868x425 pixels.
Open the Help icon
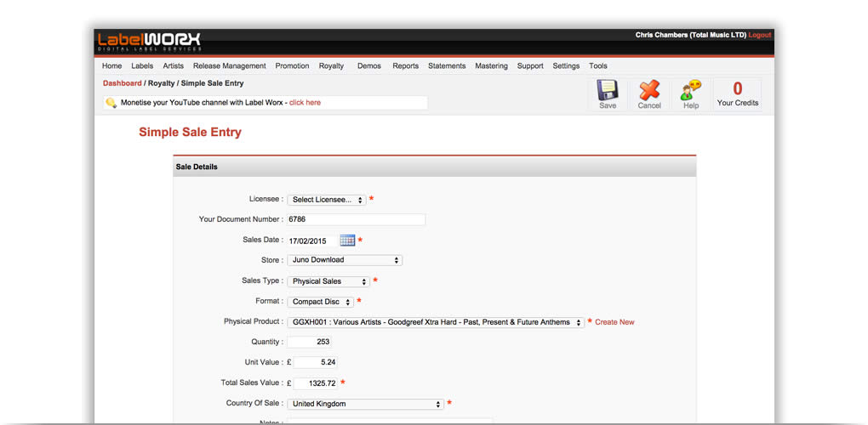[691, 90]
